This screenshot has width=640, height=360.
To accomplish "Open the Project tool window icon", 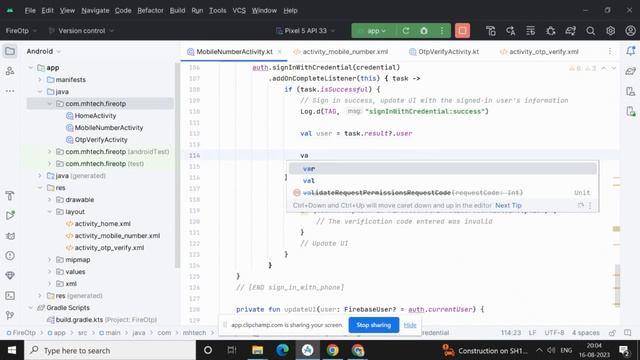I will 10,51.
